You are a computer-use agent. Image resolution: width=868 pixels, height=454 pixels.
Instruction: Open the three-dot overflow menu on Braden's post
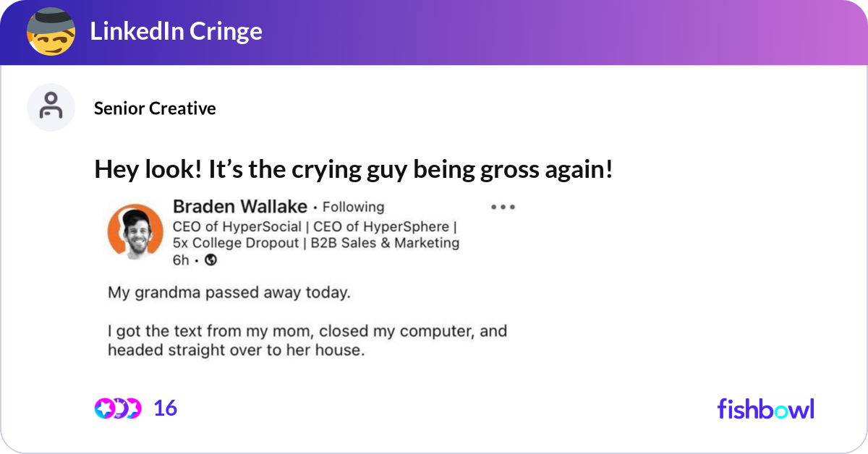tap(503, 207)
